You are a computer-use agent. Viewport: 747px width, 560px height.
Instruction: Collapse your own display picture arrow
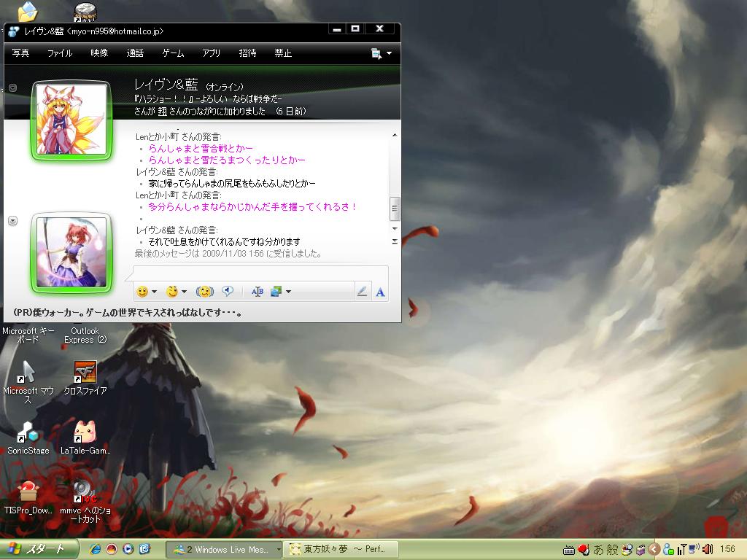tap(13, 221)
